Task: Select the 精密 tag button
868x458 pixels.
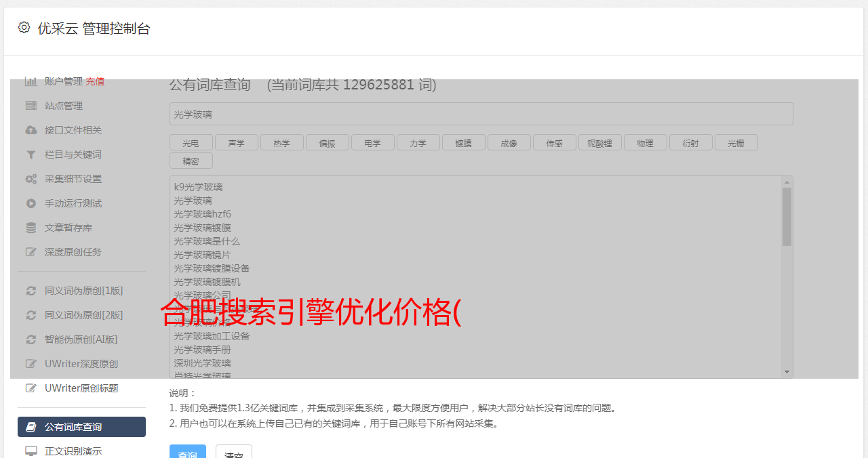Action: point(191,161)
